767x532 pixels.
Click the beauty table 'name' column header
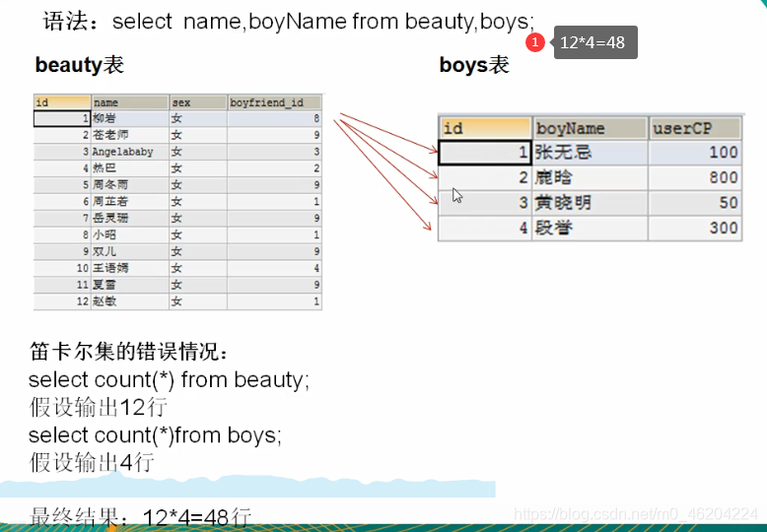point(129,102)
